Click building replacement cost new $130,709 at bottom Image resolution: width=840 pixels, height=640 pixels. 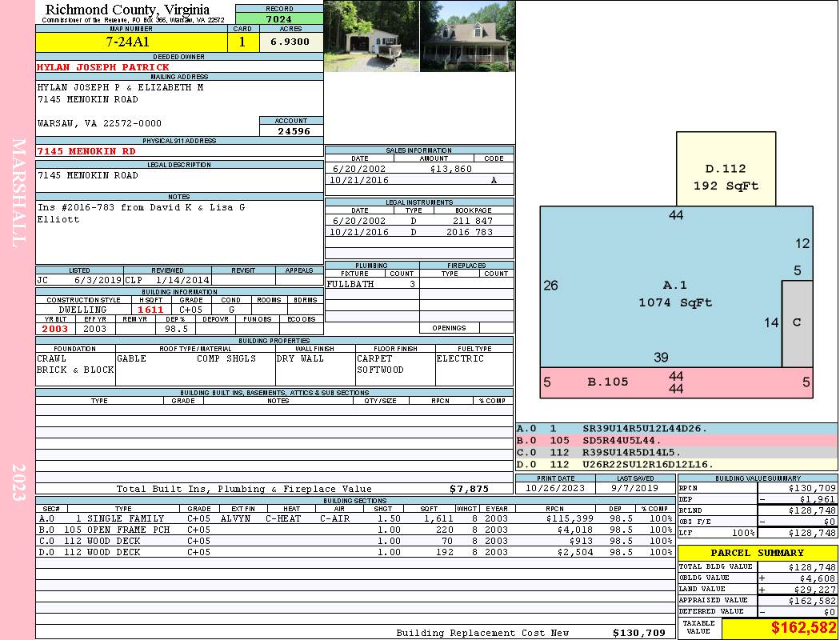(639, 633)
